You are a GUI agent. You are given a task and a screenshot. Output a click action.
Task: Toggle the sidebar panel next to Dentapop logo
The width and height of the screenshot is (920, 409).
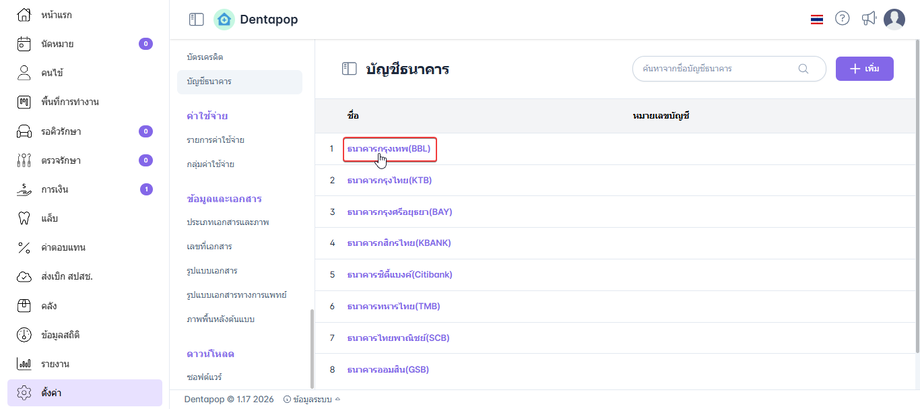196,19
